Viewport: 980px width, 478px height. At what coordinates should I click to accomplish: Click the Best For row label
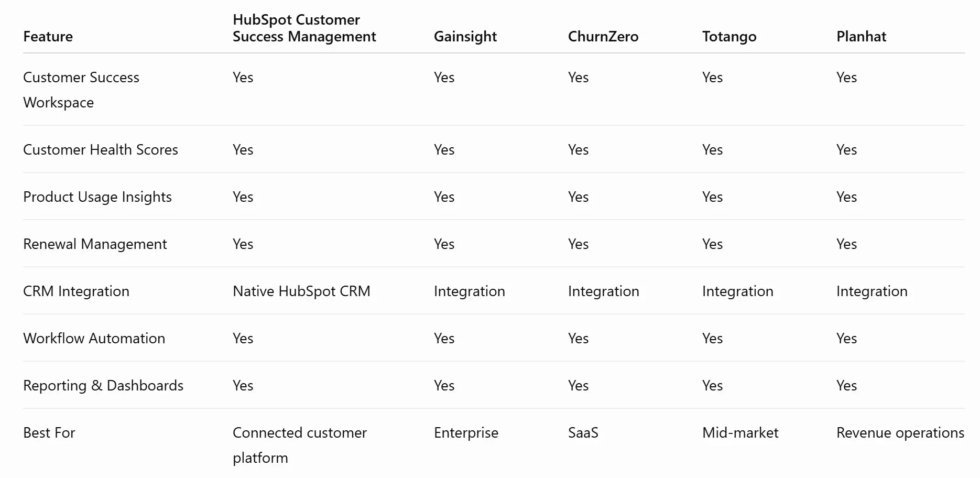click(x=49, y=432)
